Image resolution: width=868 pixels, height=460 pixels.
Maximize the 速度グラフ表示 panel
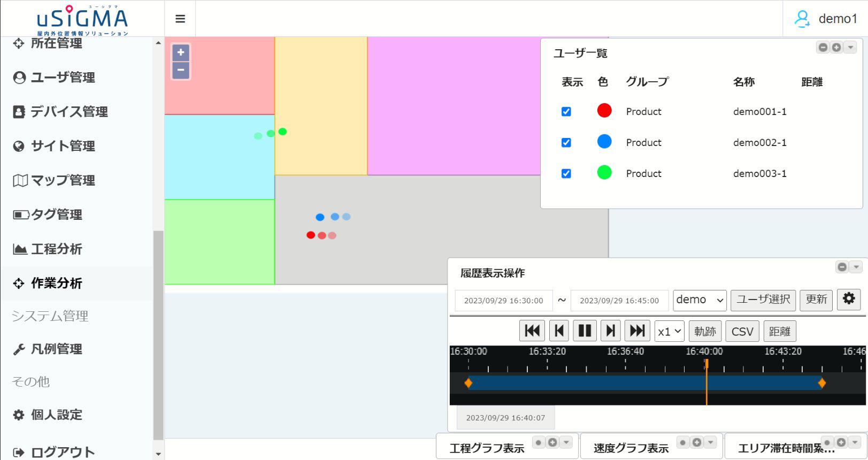click(697, 442)
